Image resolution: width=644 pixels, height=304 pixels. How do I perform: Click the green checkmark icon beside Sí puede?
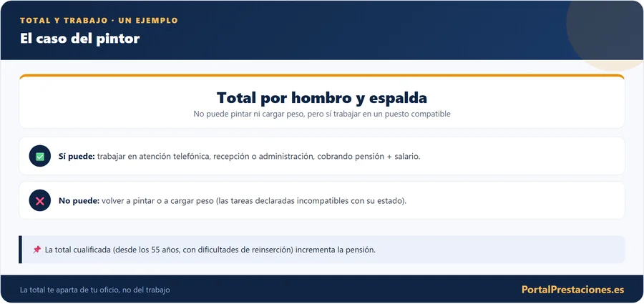pyautogui.click(x=40, y=156)
